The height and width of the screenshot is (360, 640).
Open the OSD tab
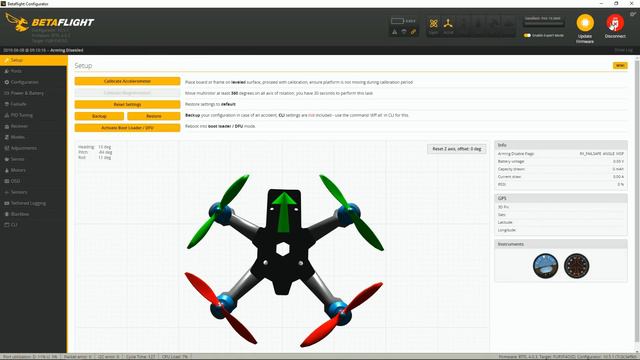[x=33, y=181]
